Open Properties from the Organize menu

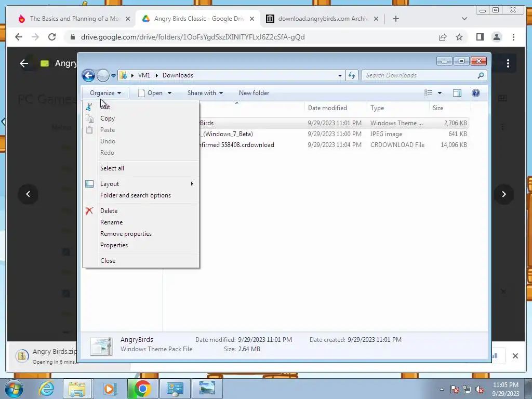pos(141,245)
